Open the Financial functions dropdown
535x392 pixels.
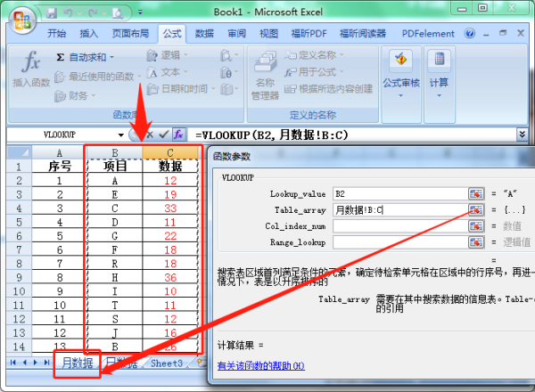pos(75,96)
